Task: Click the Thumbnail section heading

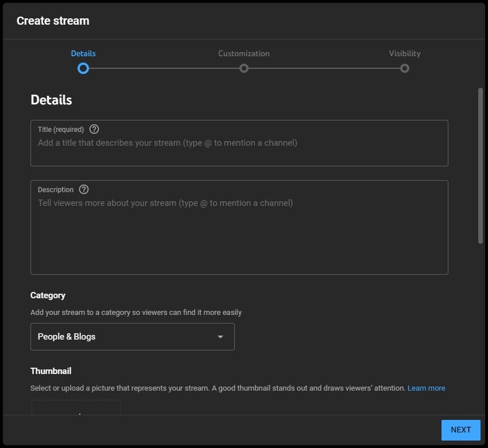Action: pyautogui.click(x=51, y=371)
